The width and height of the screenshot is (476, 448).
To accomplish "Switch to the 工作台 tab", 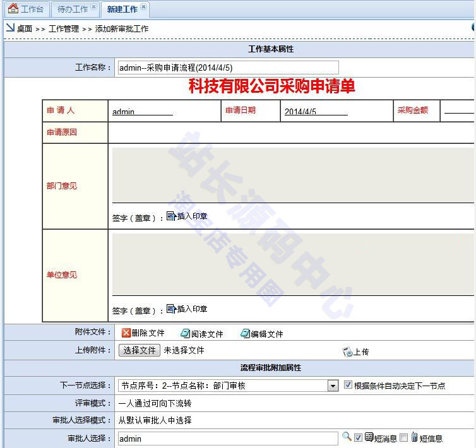I will pos(27,9).
